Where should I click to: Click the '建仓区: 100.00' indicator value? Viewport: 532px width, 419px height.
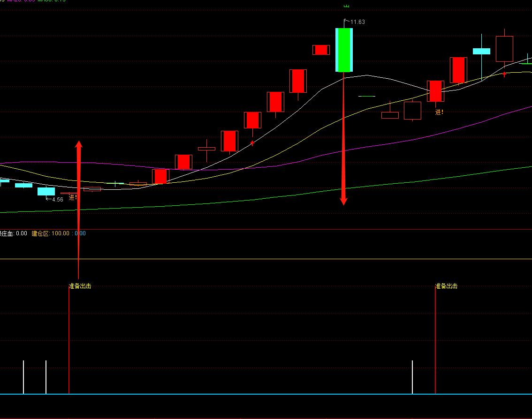coord(51,233)
